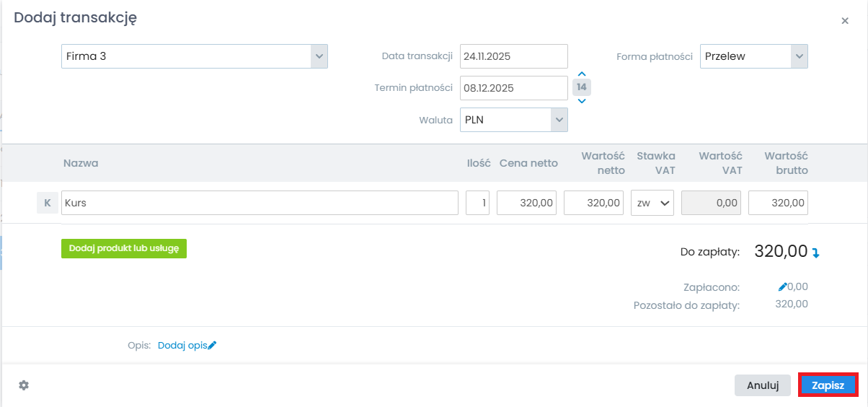This screenshot has width=868, height=407.
Task: Click the K badge on product row
Action: pos(47,203)
